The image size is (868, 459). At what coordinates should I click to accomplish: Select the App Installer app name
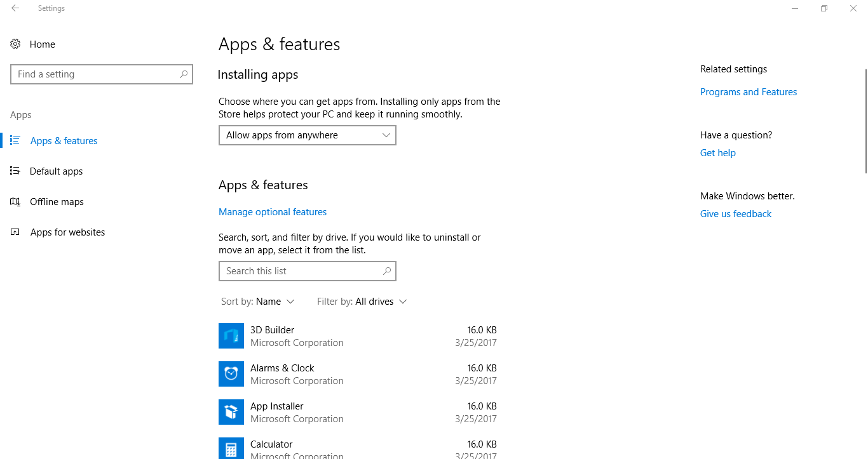(277, 406)
